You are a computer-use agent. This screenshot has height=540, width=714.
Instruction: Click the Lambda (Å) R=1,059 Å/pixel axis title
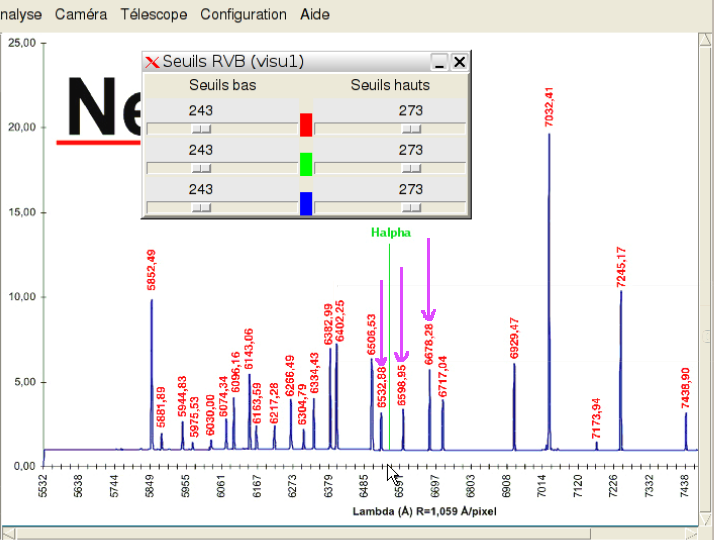(425, 512)
